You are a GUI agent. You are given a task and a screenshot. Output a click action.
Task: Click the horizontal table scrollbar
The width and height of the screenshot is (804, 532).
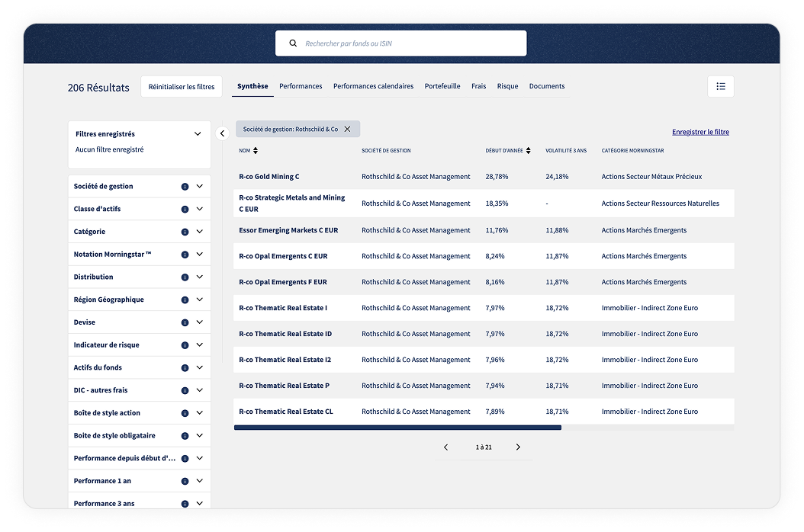[x=397, y=428]
